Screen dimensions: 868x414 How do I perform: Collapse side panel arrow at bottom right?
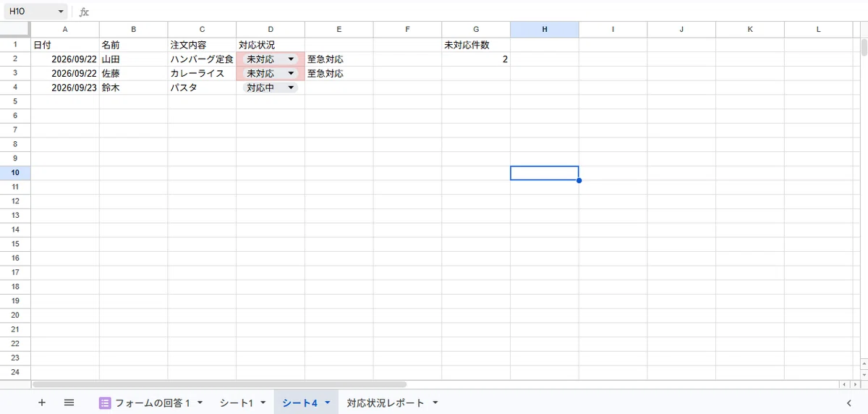click(x=848, y=402)
